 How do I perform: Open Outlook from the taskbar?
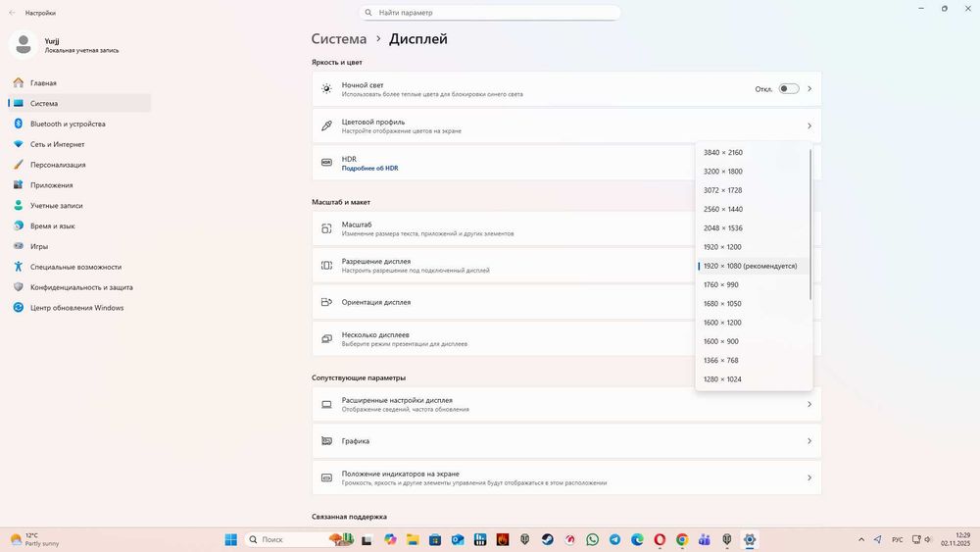458,539
